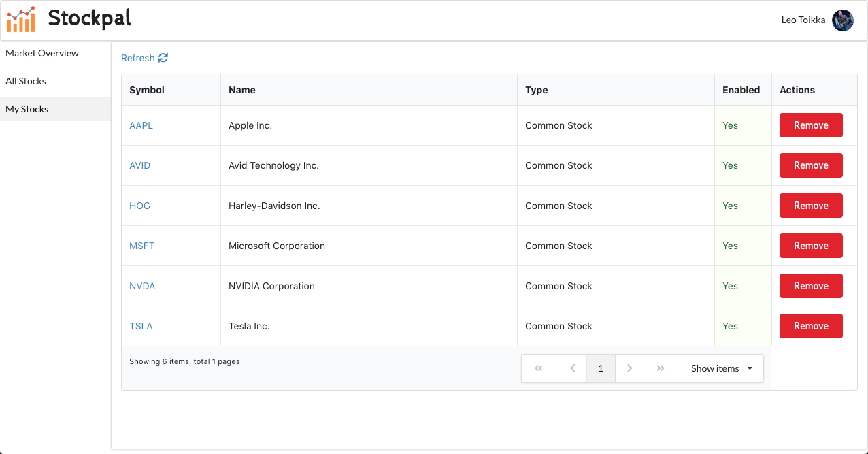
Task: Remove Apple Inc. from my stocks
Action: click(x=811, y=125)
